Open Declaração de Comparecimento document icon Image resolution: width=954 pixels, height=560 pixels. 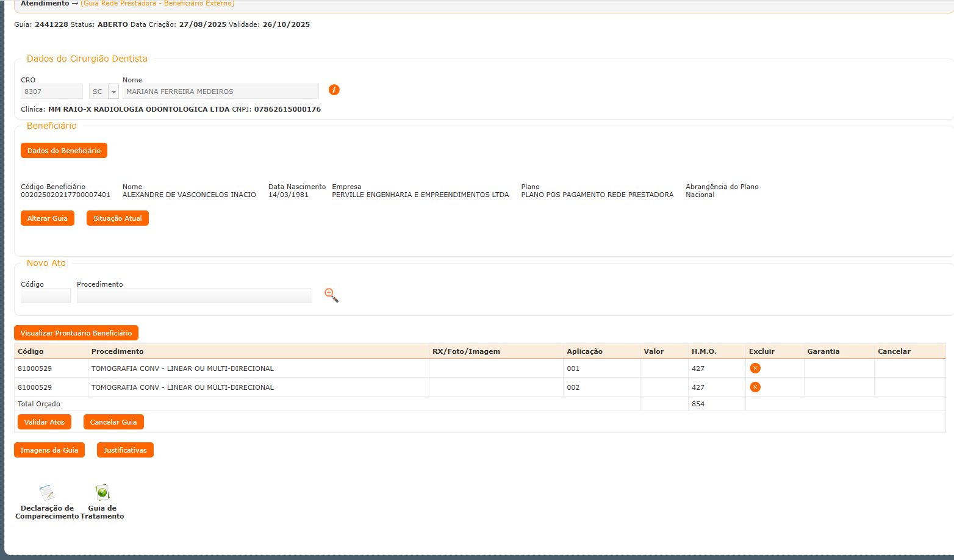(47, 492)
